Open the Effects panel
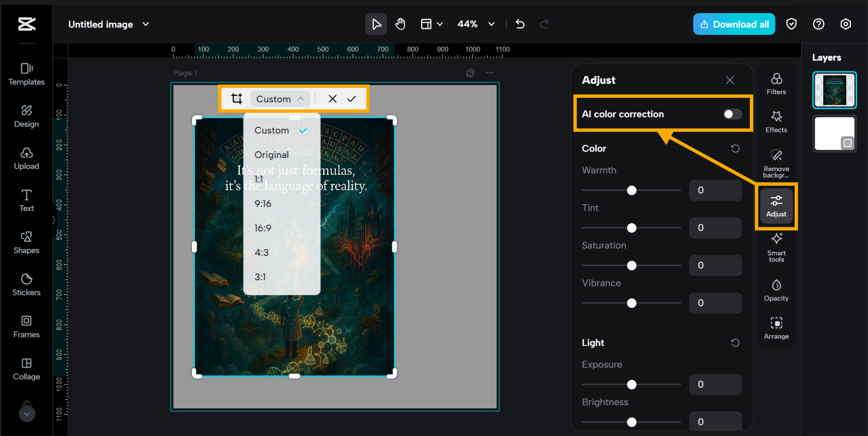 (x=776, y=121)
